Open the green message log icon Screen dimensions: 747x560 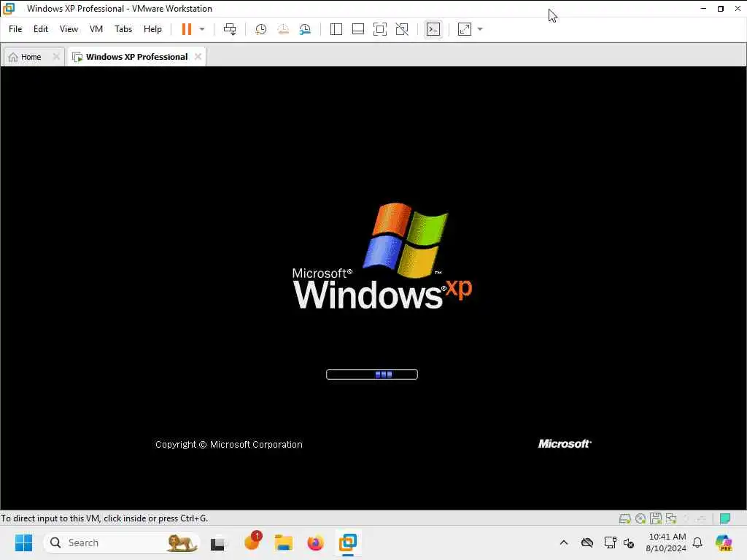click(725, 518)
